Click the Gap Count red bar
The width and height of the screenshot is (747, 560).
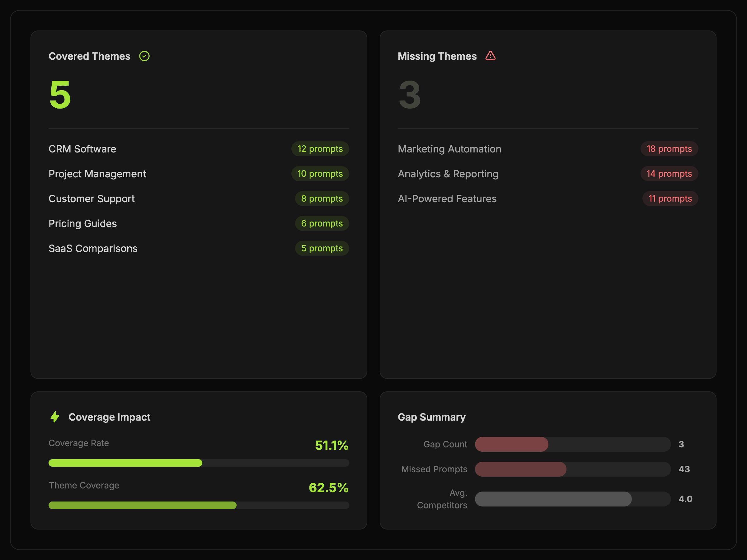512,444
